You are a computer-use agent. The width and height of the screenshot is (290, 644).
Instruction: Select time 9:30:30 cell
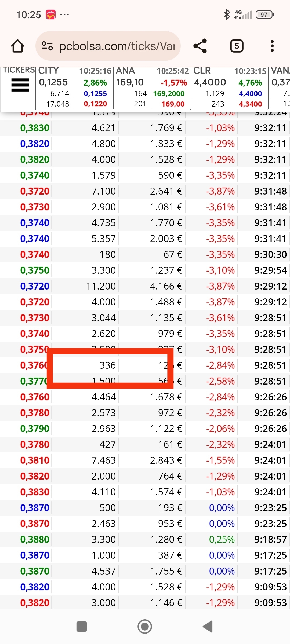271,255
